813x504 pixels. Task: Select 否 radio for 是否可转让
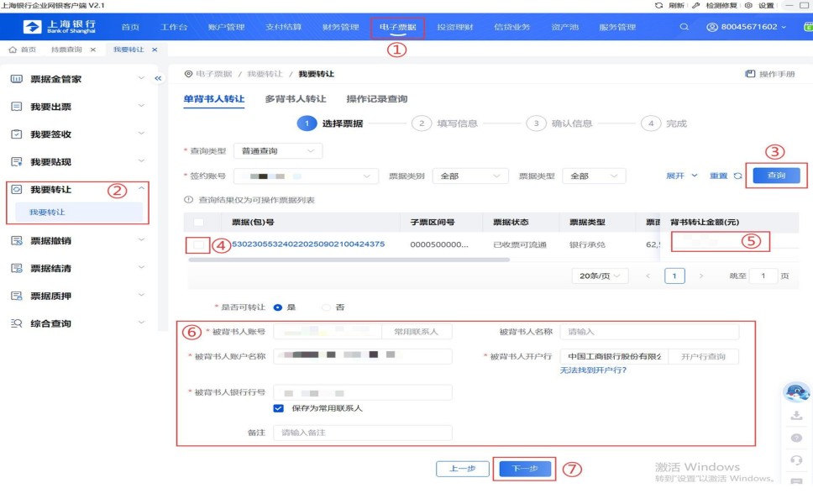(327, 307)
